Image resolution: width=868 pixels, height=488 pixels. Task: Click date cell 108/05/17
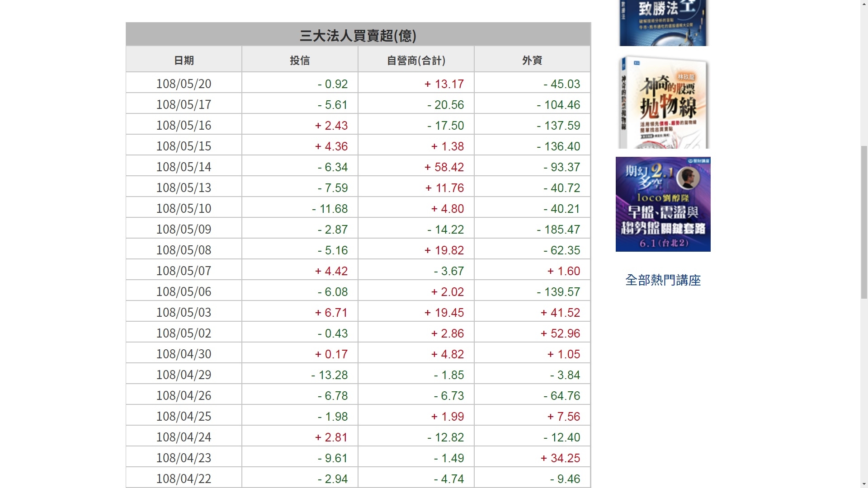(x=184, y=104)
